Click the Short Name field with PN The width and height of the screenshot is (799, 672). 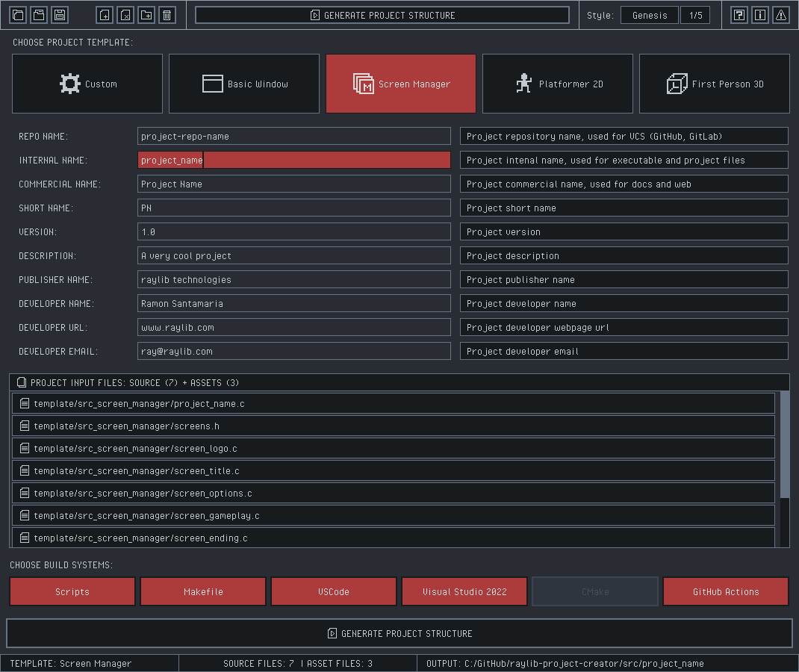click(294, 208)
